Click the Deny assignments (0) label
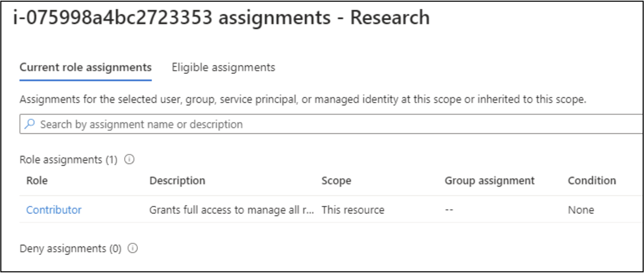 72,248
